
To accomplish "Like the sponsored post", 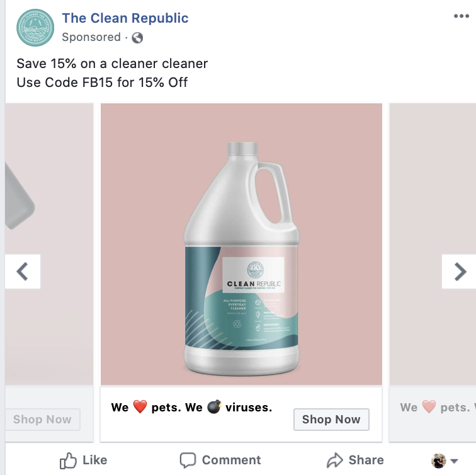I will (83, 461).
